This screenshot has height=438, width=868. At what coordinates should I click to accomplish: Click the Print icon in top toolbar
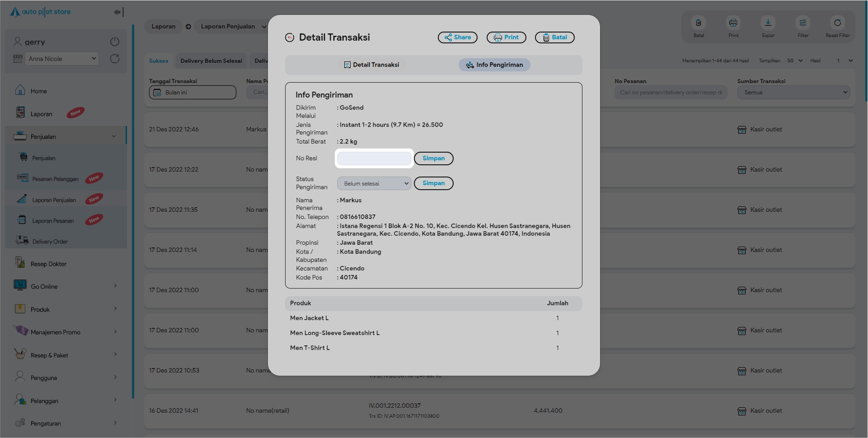[733, 23]
